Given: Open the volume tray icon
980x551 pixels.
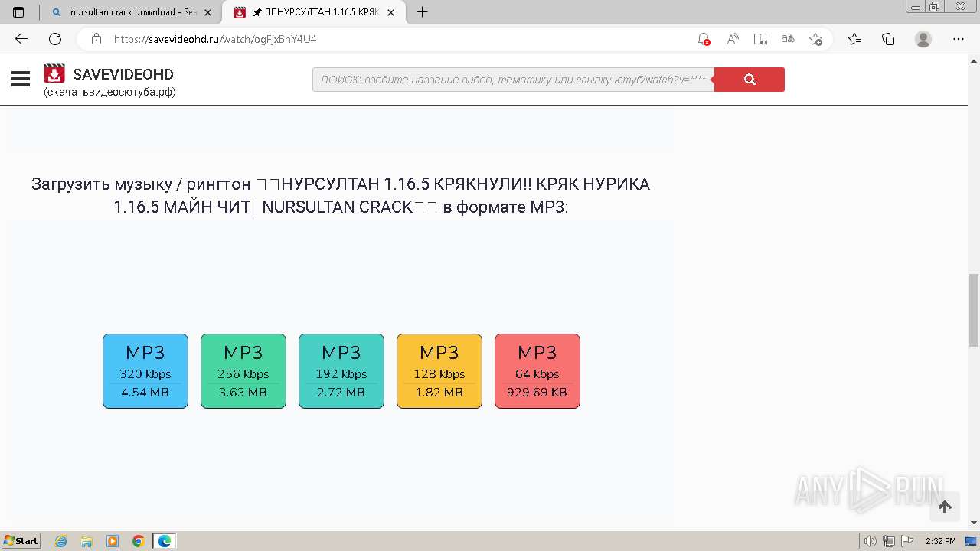Looking at the screenshot, I should (x=871, y=541).
